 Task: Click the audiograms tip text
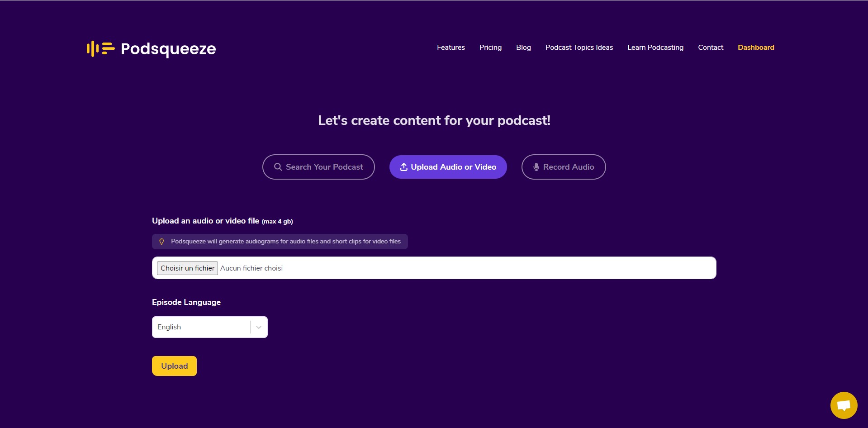point(286,242)
